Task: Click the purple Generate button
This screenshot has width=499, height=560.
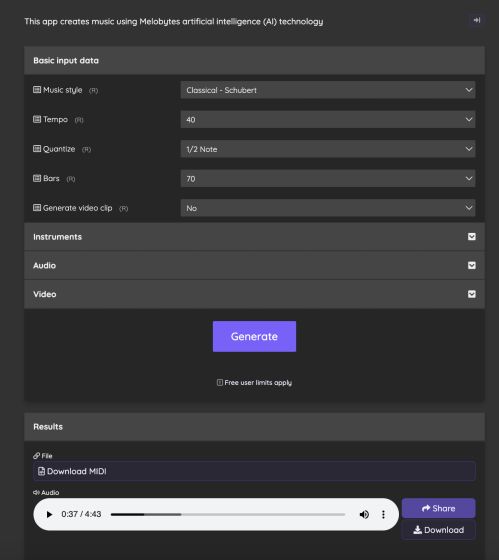Action: point(254,336)
